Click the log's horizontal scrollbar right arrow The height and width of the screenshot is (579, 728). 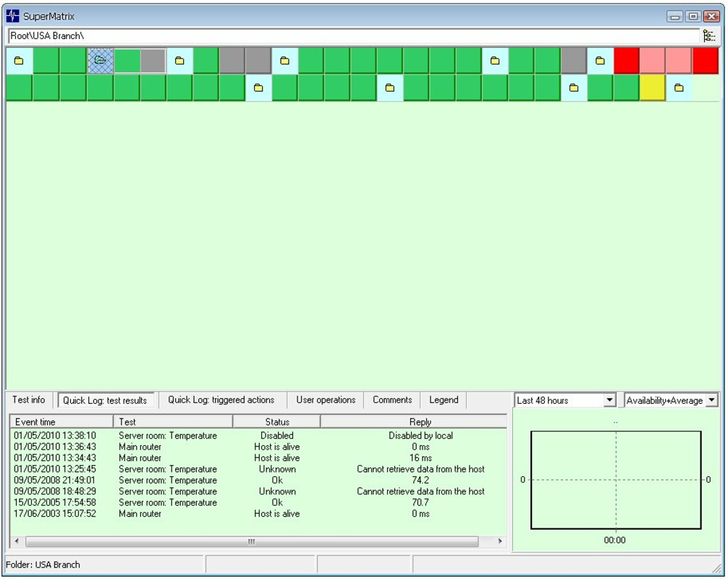[499, 541]
